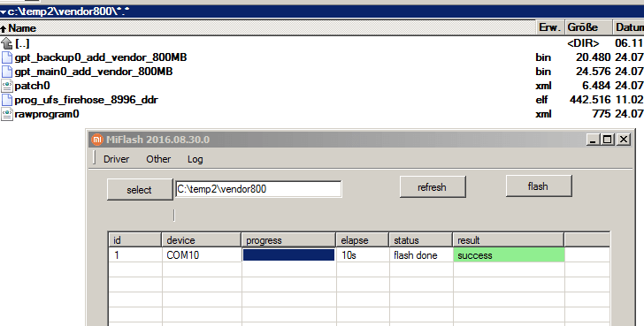Image resolution: width=644 pixels, height=326 pixels.
Task: Focus the C:\temp2\vendor800 path field
Action: [258, 189]
